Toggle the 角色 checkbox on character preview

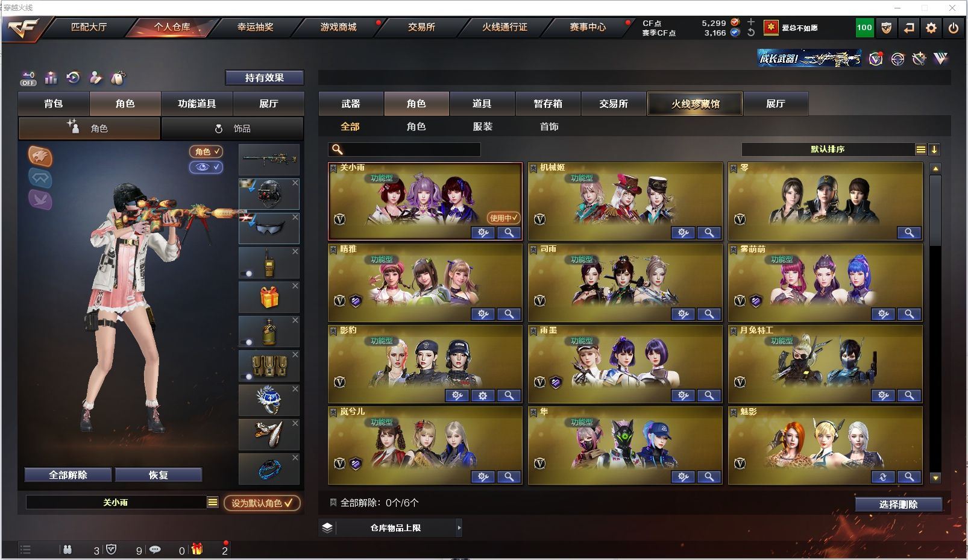pos(206,151)
